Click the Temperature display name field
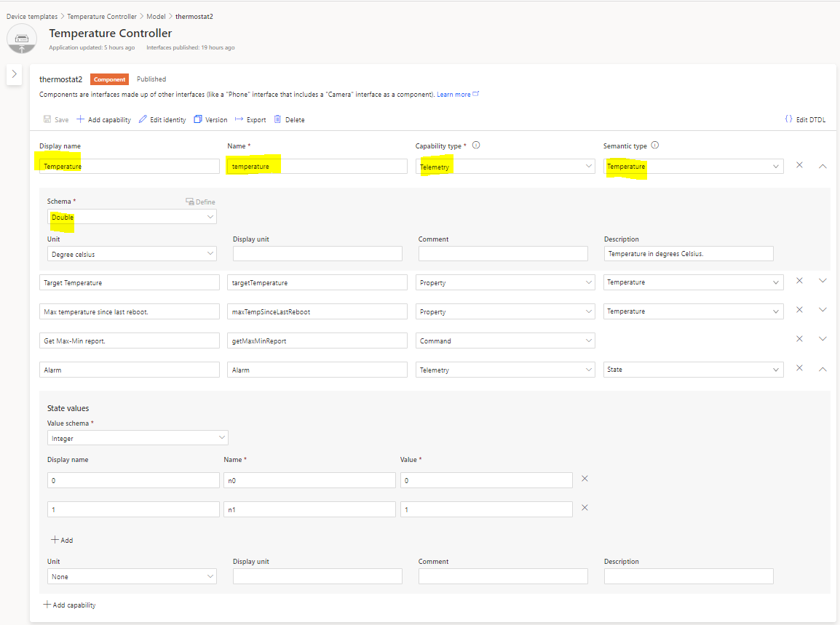 (129, 166)
